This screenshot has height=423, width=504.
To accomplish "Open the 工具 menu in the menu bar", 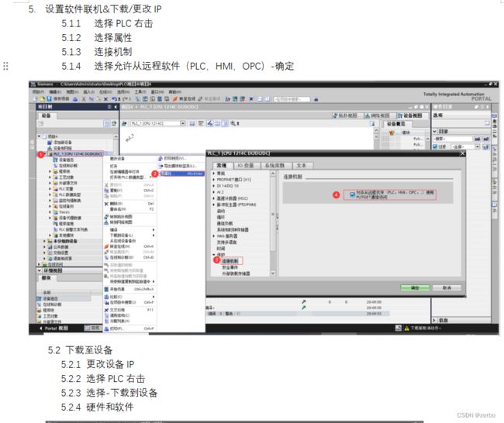I will [140, 92].
